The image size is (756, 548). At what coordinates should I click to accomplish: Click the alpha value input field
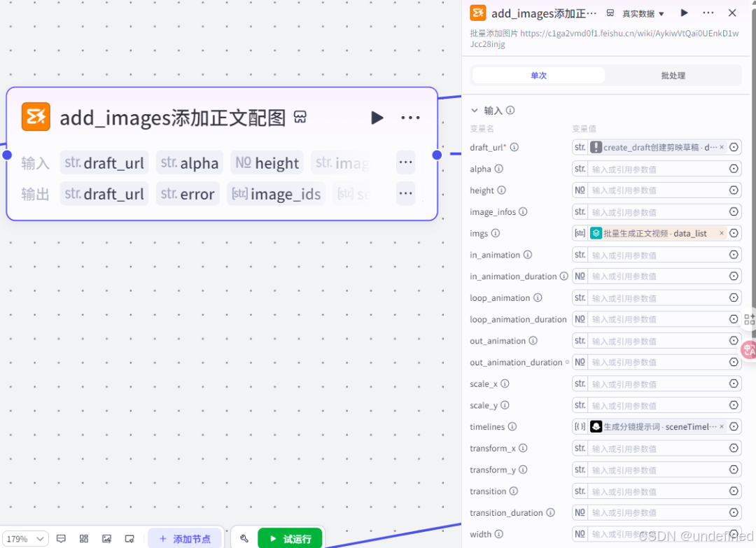(x=657, y=169)
